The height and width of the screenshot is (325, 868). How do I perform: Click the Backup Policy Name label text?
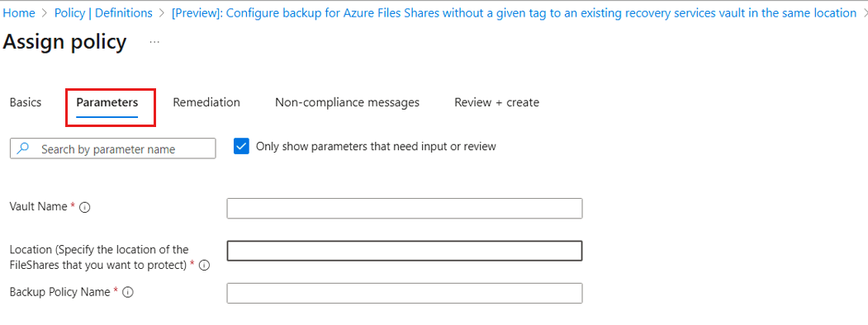(x=59, y=292)
